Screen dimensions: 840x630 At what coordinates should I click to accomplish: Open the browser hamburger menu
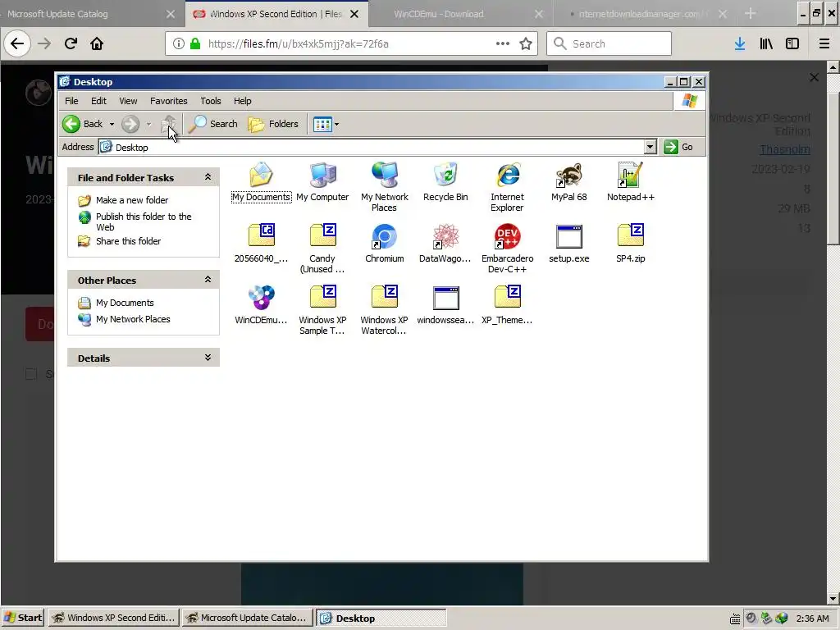click(x=824, y=43)
